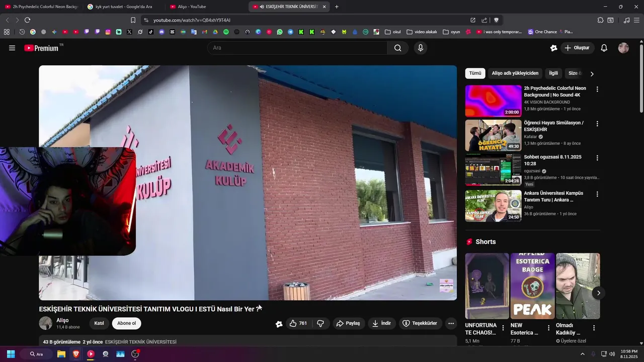644x362 pixels.
Task: Bookmark this page via the address bar icon
Action: click(x=133, y=20)
